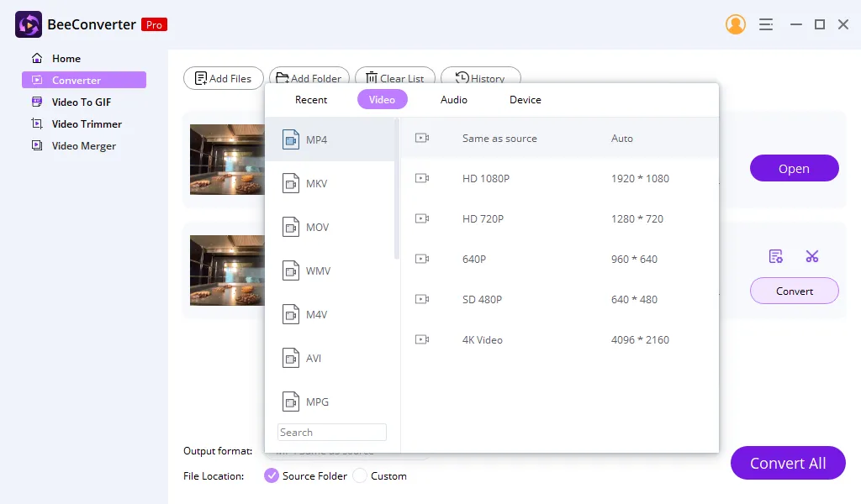
Task: Click the Home house icon
Action: coord(37,58)
